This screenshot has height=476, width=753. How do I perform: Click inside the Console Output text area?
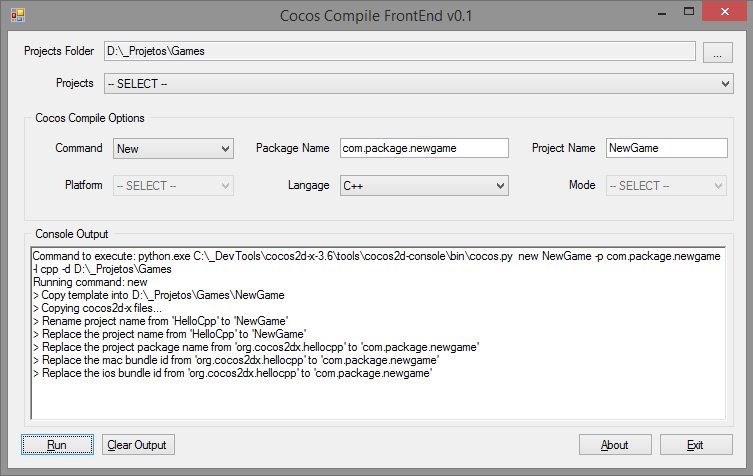[x=378, y=333]
